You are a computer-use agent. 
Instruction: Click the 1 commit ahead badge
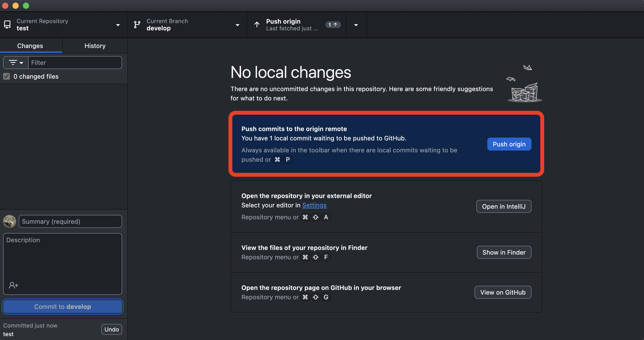pos(333,25)
